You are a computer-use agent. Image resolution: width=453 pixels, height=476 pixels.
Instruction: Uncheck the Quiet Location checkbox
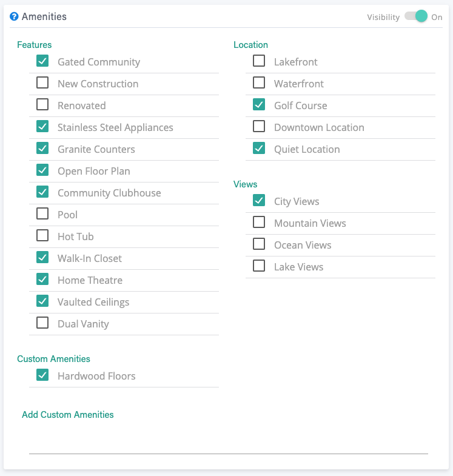tap(259, 148)
